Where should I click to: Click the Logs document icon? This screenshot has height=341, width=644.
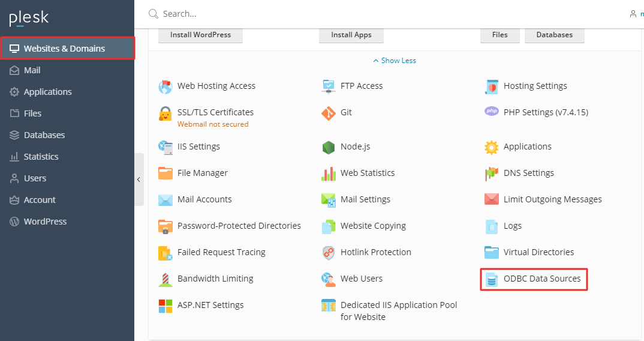tap(491, 226)
